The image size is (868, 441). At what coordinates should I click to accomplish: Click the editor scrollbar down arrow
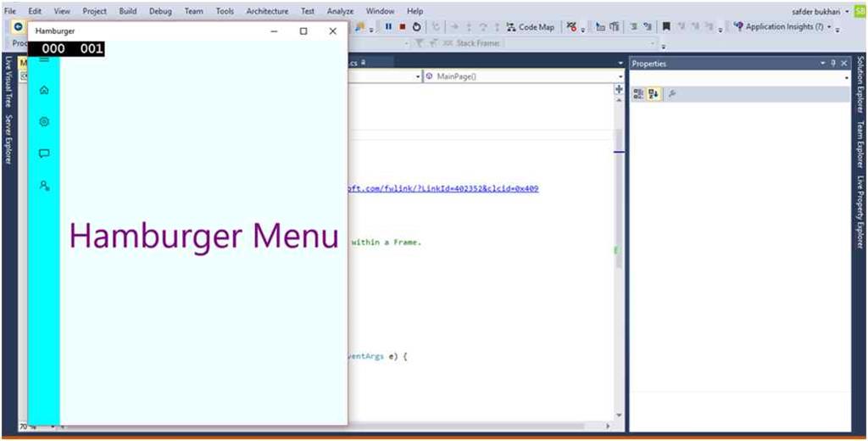[619, 415]
